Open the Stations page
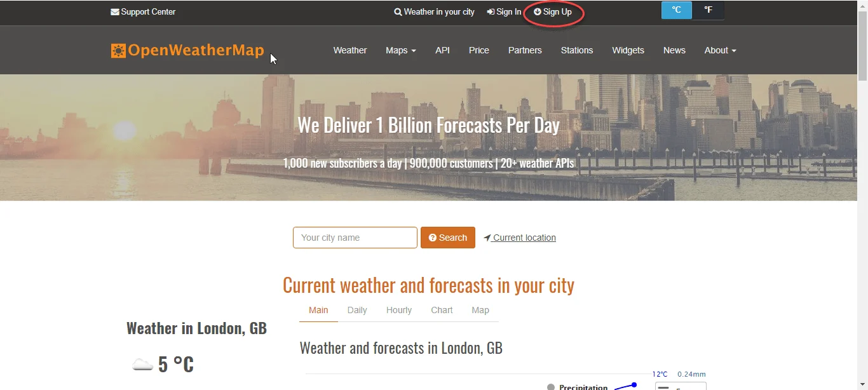 (577, 50)
